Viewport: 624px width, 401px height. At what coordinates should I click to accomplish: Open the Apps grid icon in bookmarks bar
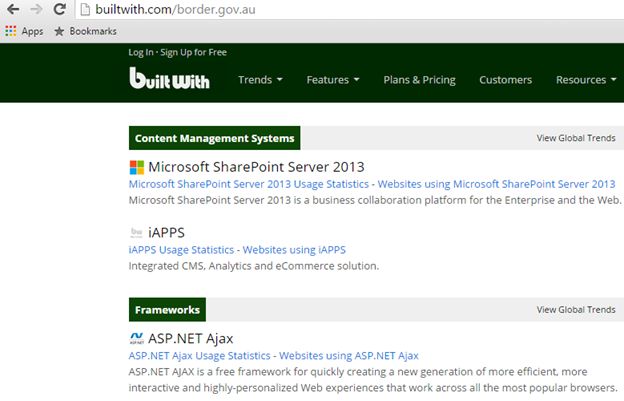coord(11,31)
